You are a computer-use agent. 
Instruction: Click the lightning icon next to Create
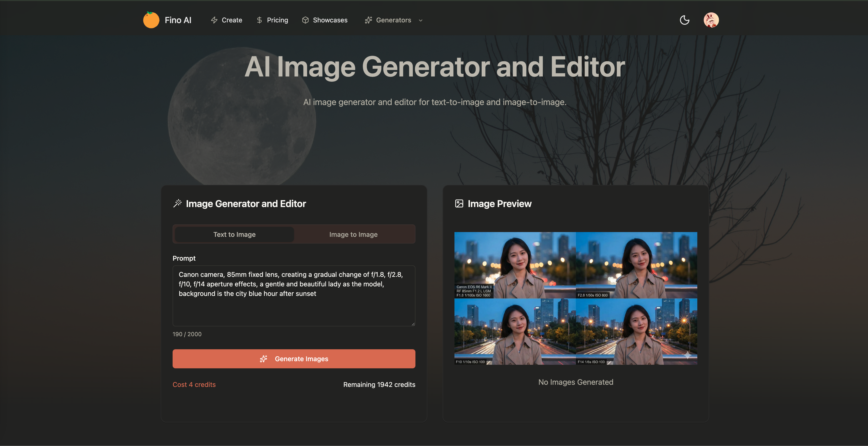(214, 20)
